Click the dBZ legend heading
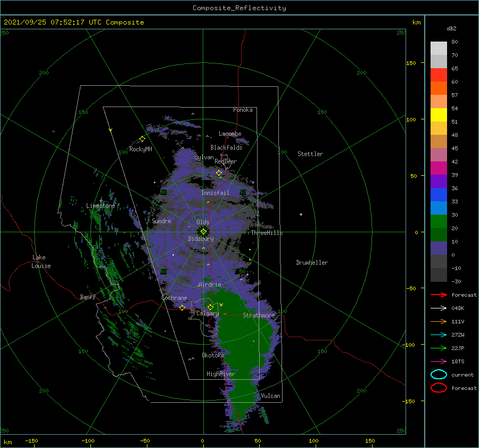Screen dimensions: 479x448 (451, 28)
